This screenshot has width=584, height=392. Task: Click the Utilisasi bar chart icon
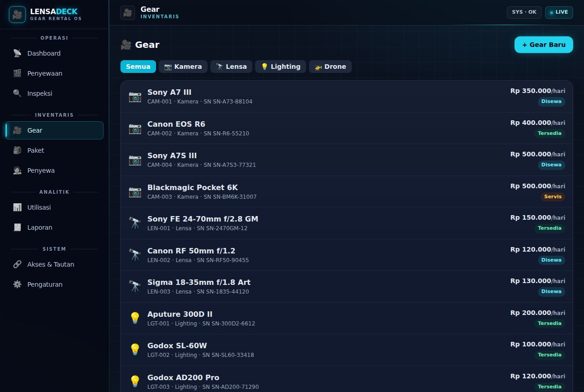click(x=17, y=207)
